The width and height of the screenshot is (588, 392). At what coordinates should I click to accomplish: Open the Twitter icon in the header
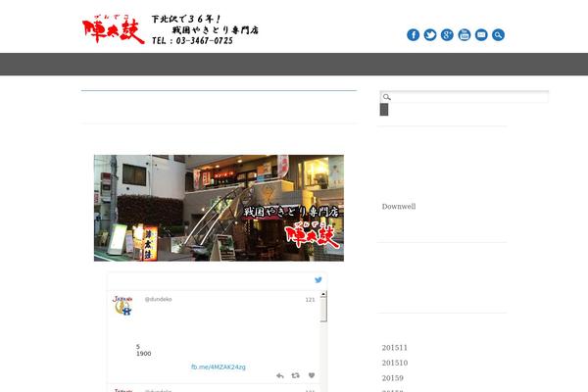pyautogui.click(x=430, y=35)
